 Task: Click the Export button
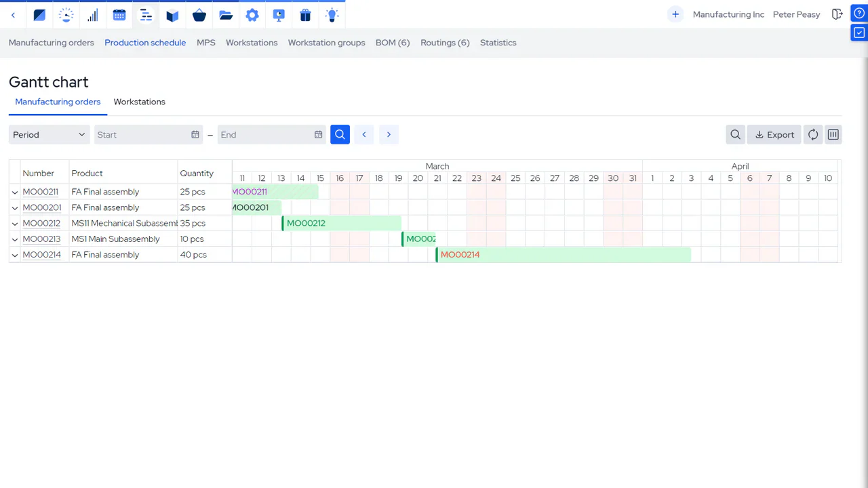(774, 135)
